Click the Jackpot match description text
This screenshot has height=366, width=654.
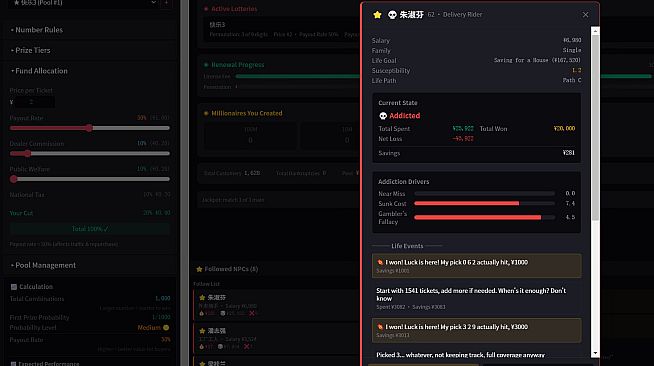(233, 200)
